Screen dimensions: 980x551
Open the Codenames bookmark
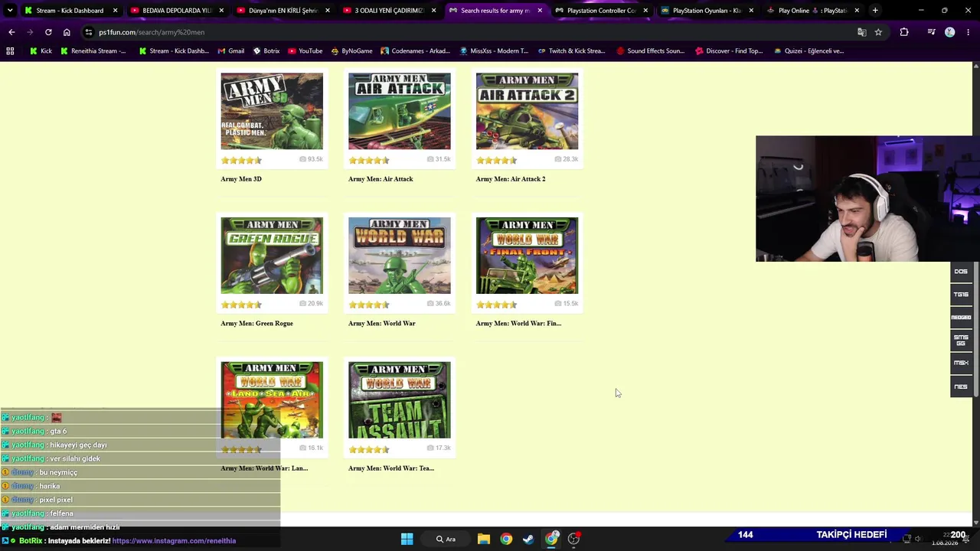click(414, 51)
